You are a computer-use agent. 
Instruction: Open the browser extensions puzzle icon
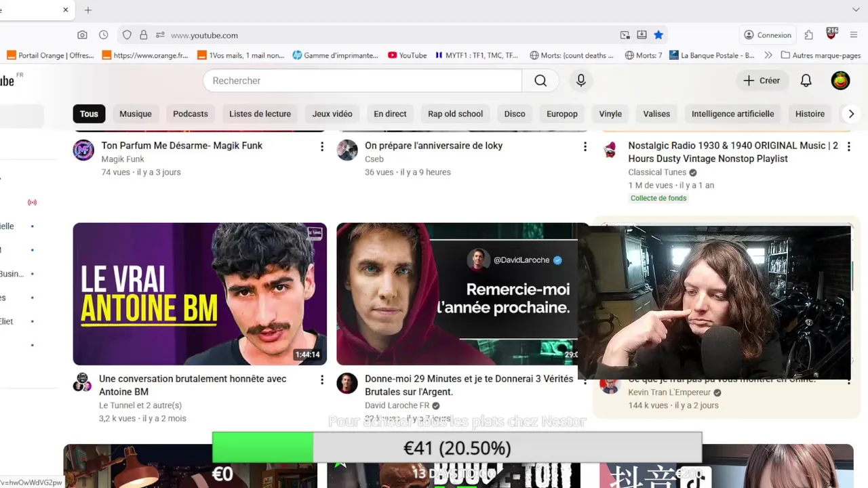click(x=808, y=35)
